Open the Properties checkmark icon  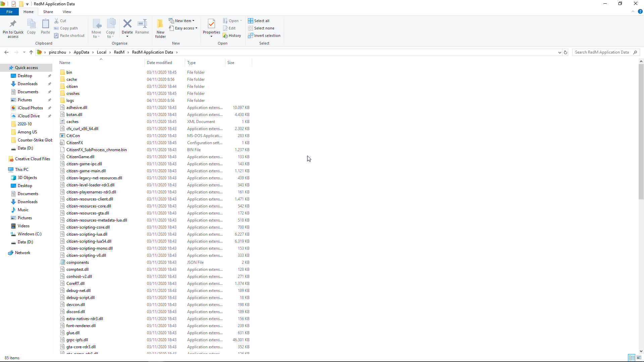pos(211,24)
